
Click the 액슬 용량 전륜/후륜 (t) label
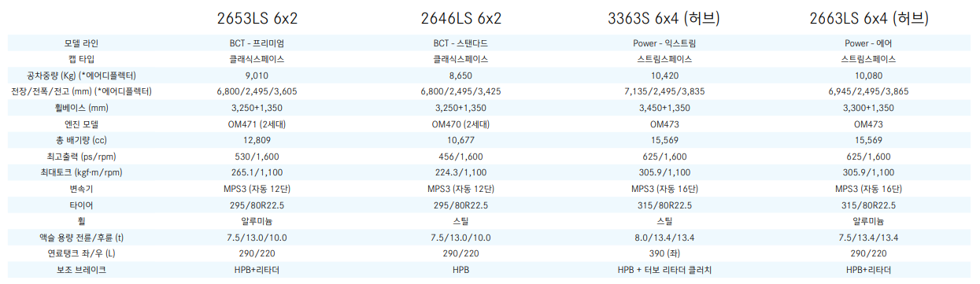(x=82, y=238)
